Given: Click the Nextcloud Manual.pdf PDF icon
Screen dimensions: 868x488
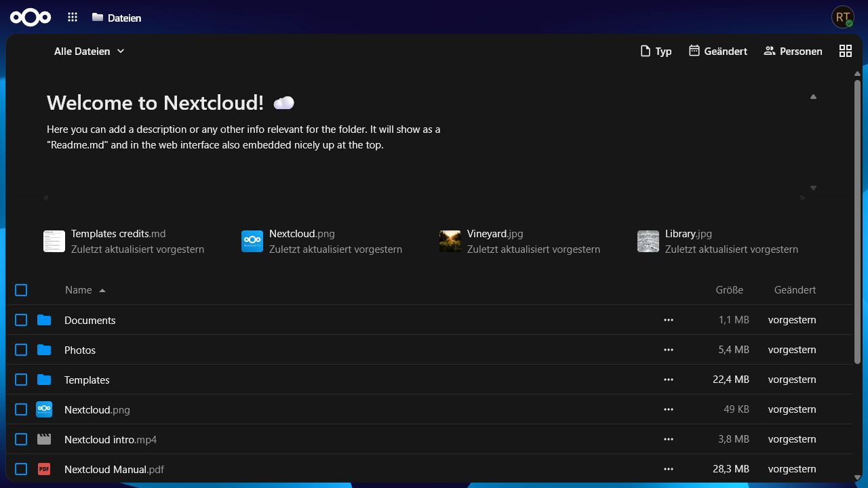Looking at the screenshot, I should [x=44, y=469].
